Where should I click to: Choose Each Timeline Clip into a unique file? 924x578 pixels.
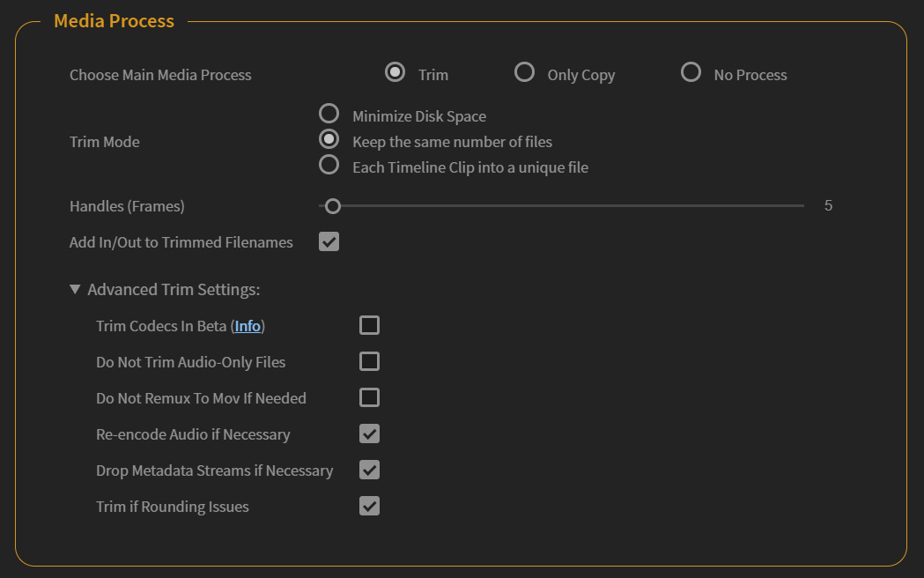click(329, 164)
